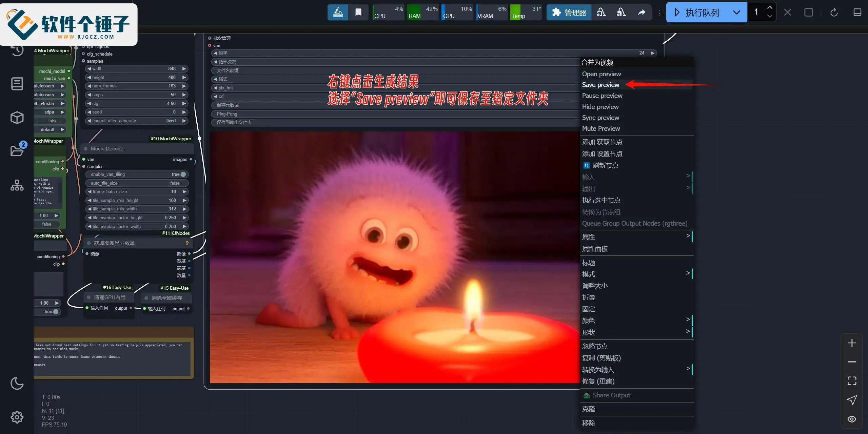Click the paper plane select mode icon
Screen dimensions: 868x434
pyautogui.click(x=852, y=400)
